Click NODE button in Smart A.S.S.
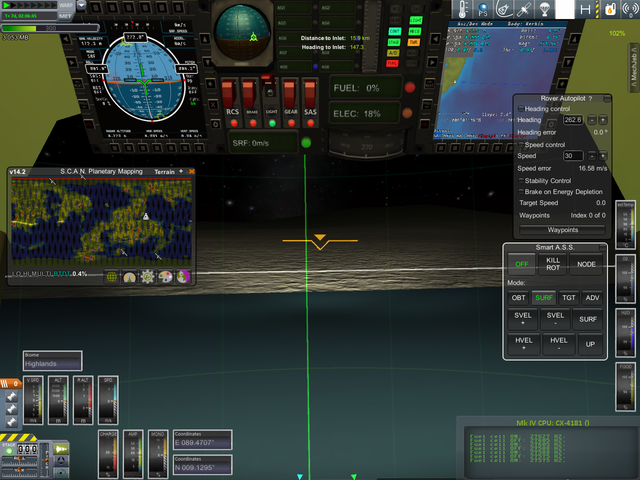 coord(586,264)
